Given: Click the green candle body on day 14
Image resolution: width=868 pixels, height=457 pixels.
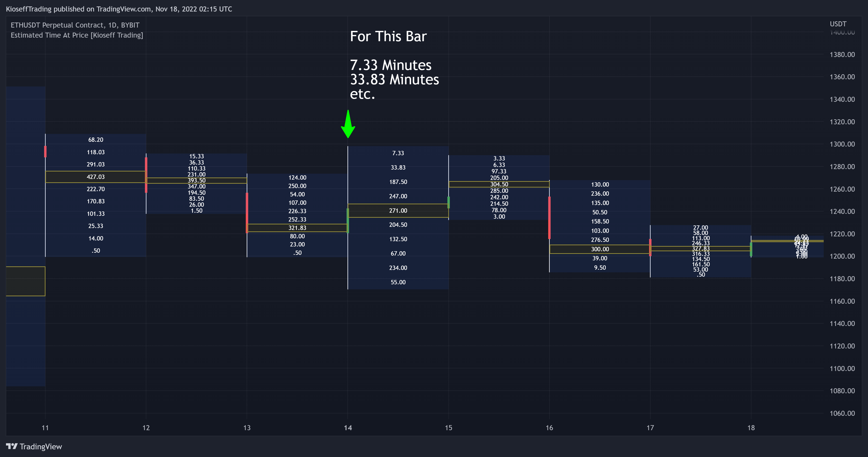Looking at the screenshot, I should pyautogui.click(x=348, y=221).
